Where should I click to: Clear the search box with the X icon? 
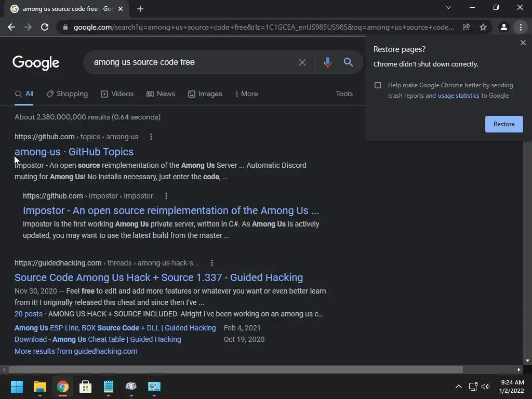[302, 62]
